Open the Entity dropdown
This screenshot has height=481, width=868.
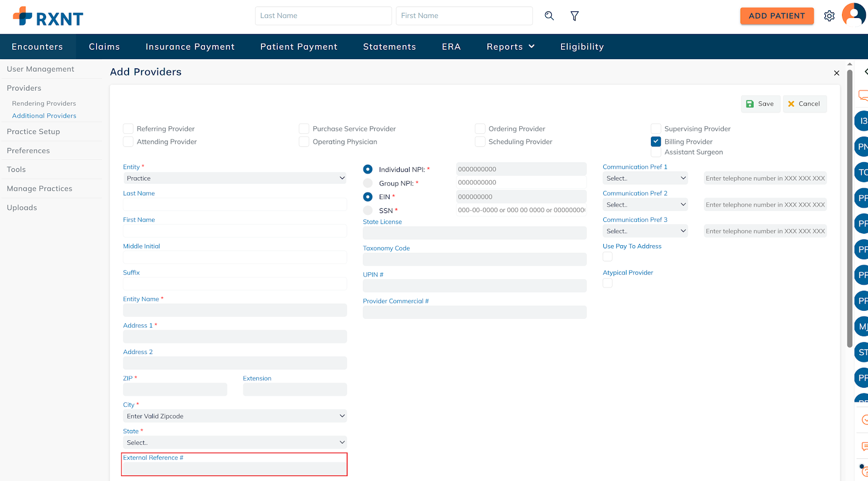point(234,178)
